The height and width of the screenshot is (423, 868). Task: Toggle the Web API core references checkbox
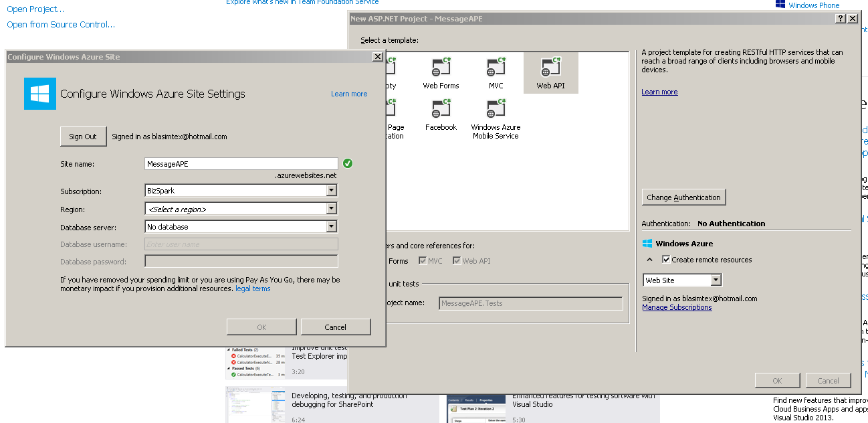pos(457,261)
